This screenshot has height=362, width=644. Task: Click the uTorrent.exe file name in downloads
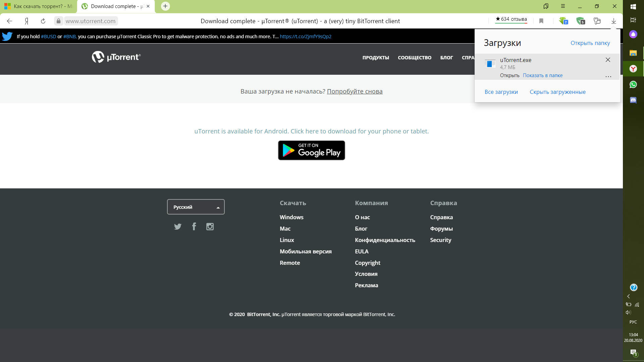[516, 60]
